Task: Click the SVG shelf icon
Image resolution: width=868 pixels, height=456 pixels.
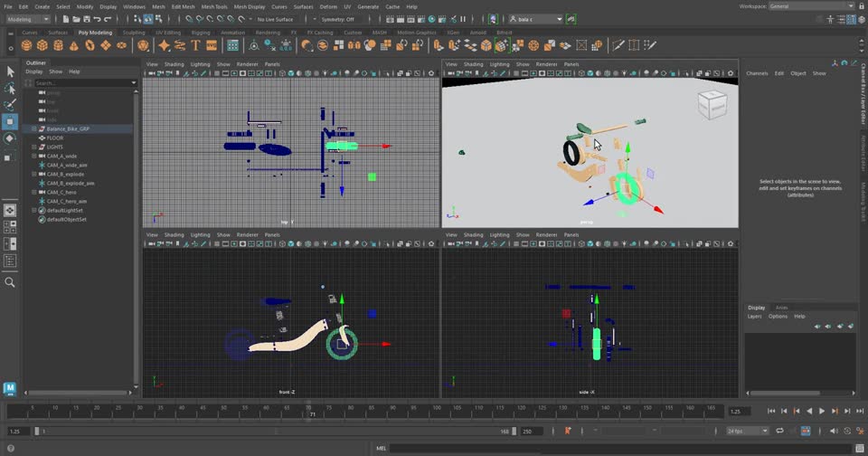Action: coord(212,45)
